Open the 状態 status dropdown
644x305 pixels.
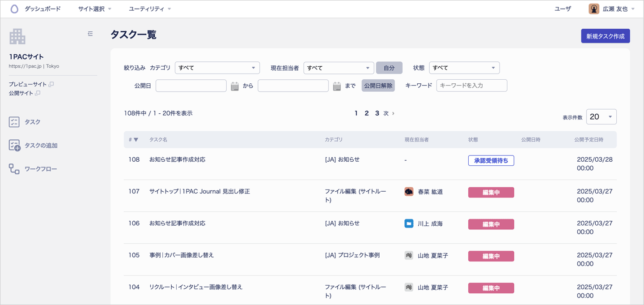464,68
